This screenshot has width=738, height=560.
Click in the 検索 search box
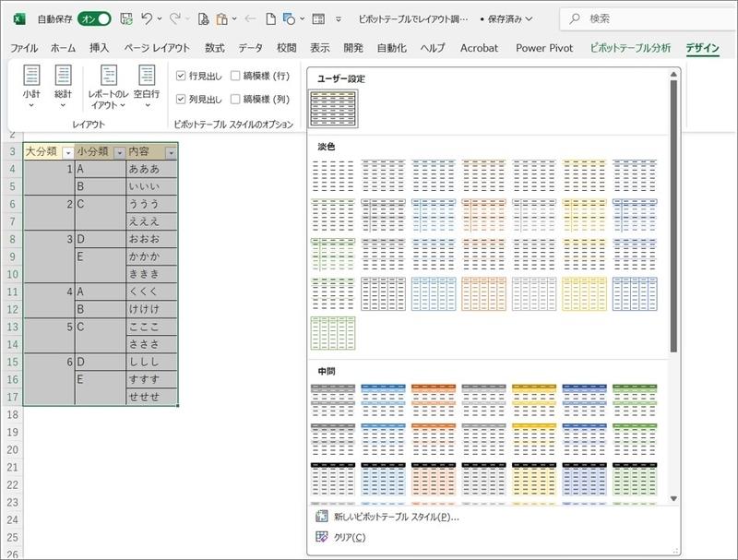click(x=649, y=18)
